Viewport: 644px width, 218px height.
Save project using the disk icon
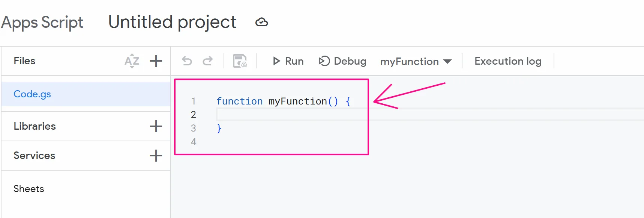(240, 61)
